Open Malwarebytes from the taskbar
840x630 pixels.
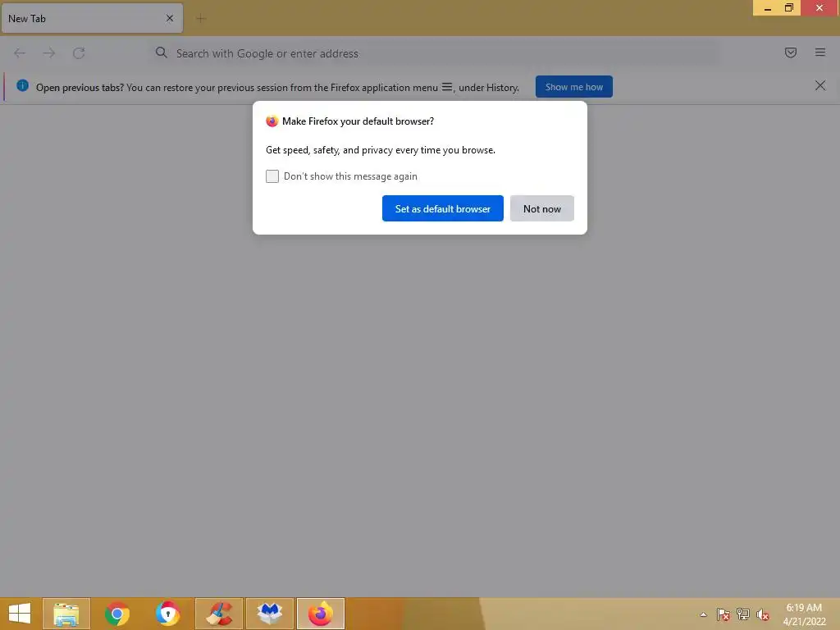coord(269,614)
